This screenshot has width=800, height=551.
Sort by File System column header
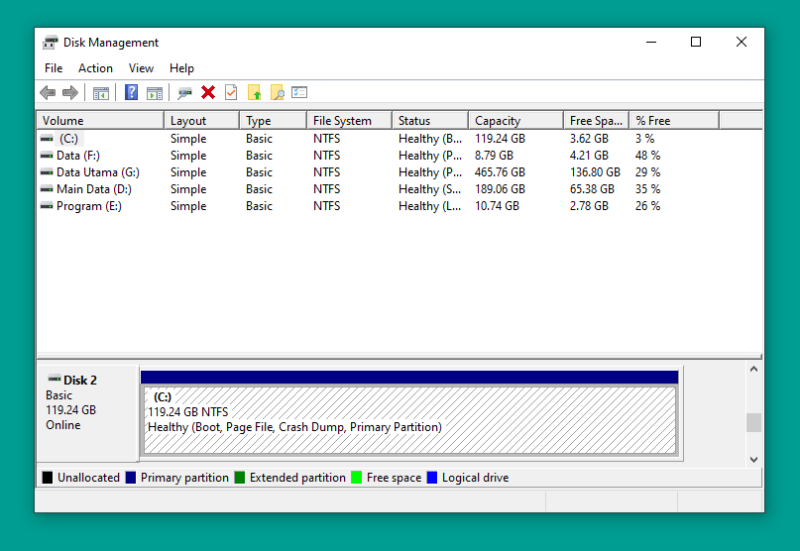(349, 121)
